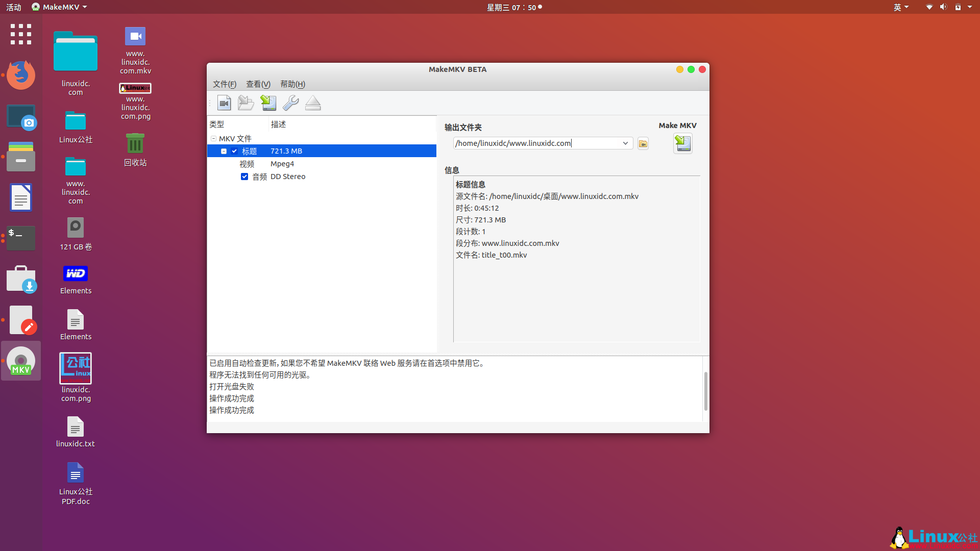Screen dimensions: 980x551
Task: Toggle the 音频 DD Stereo checkbox
Action: pyautogui.click(x=243, y=176)
